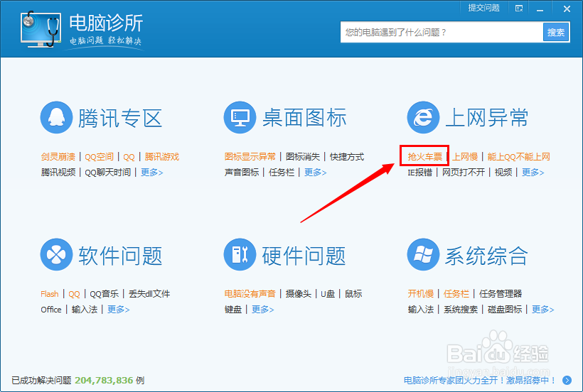The width and height of the screenshot is (583, 392).
Task: Open the 腾讯视频 link
Action: click(58, 173)
